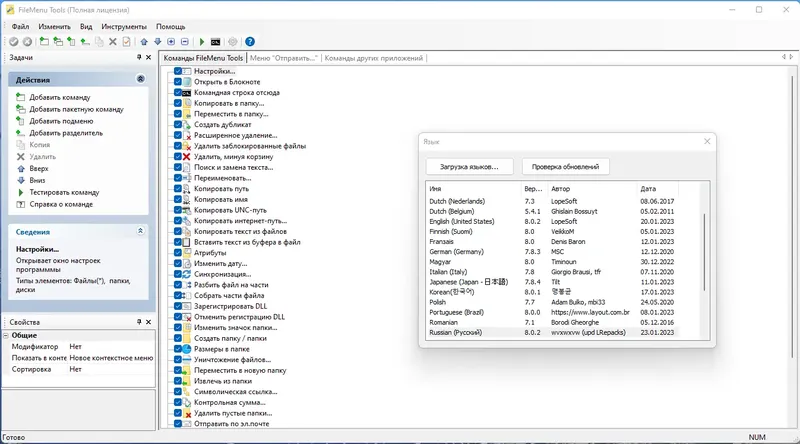Click Добавить пакетную команду action
The height and width of the screenshot is (444, 800).
(77, 109)
